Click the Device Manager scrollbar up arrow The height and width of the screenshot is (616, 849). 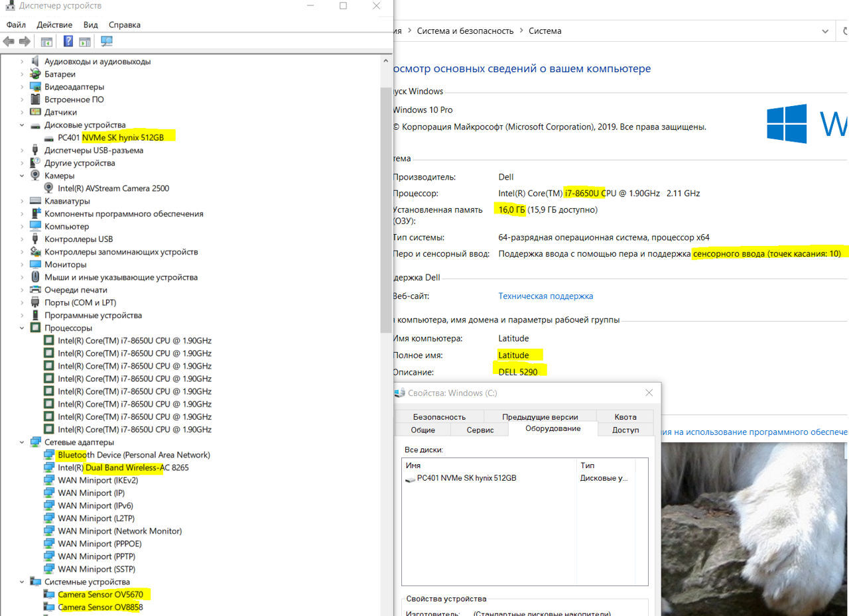point(386,60)
